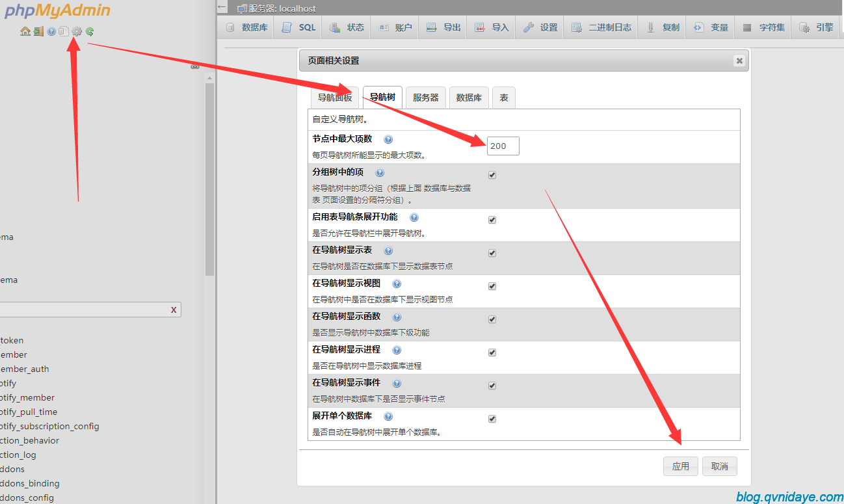Select the 导航树 tab
Image resolution: width=844 pixels, height=504 pixels.
382,97
